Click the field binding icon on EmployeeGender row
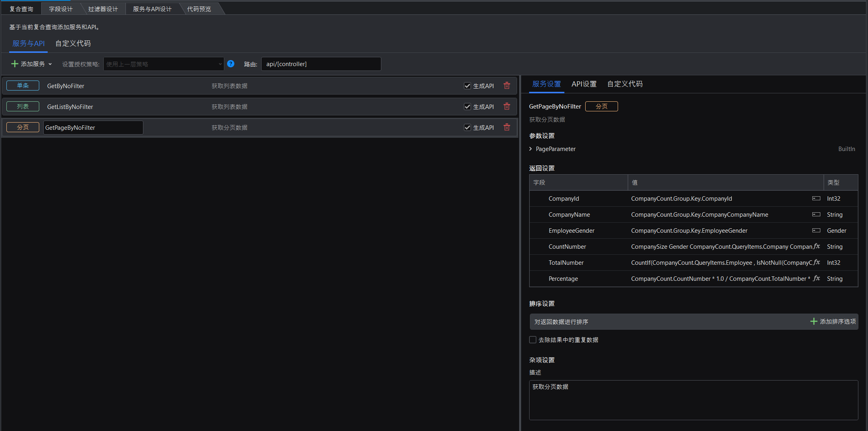Viewport: 868px width, 431px height. pos(816,230)
